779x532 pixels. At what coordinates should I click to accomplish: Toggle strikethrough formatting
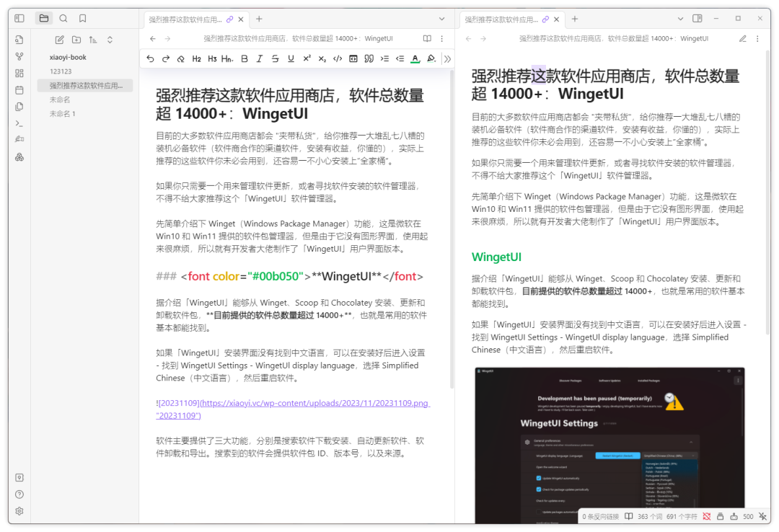[275, 58]
